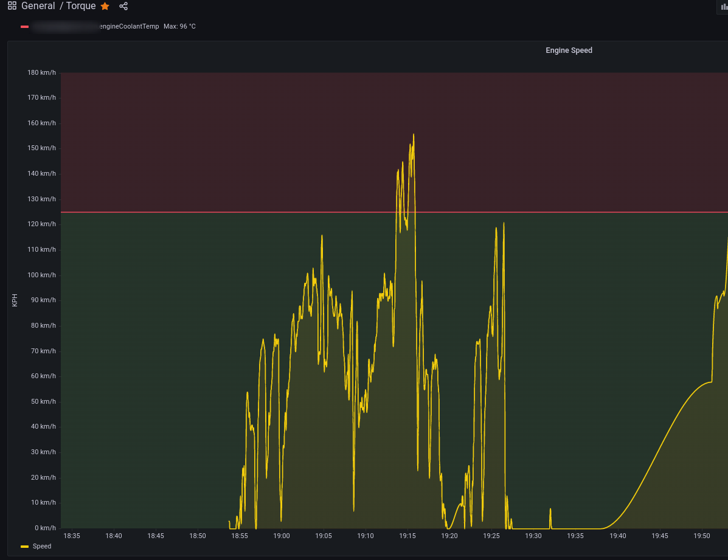Click the KPH vertical axis title
728x560 pixels.
click(15, 300)
